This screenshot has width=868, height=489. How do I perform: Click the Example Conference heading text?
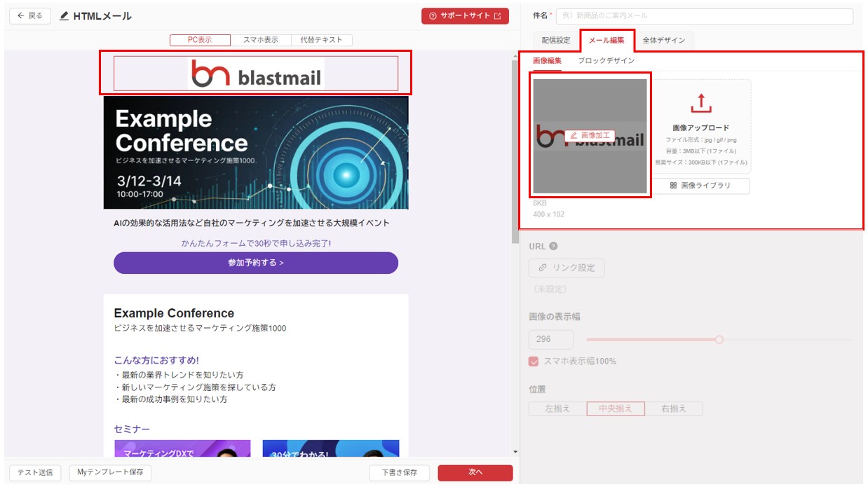(x=174, y=313)
